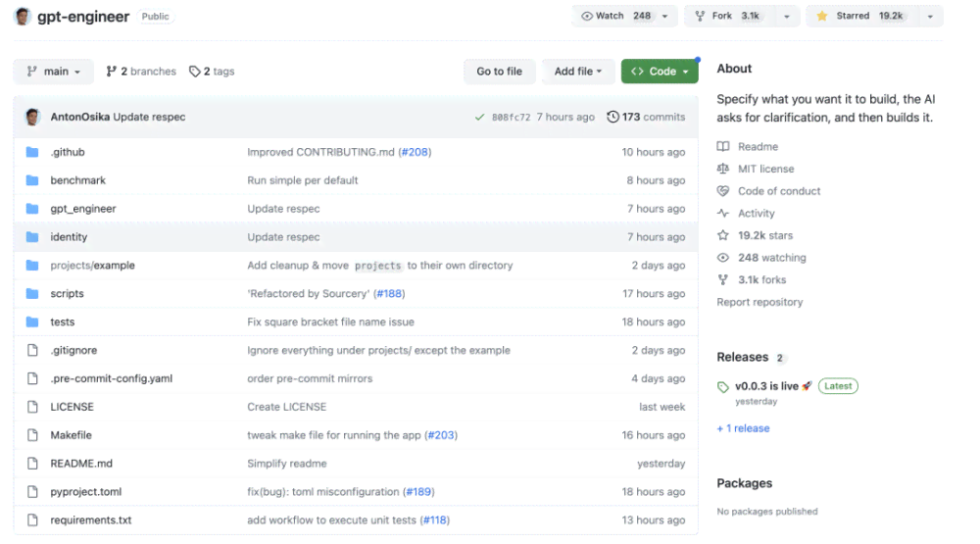Click 'Fix square bracket file name issue' message
Screen dimensions: 980x544
(330, 322)
